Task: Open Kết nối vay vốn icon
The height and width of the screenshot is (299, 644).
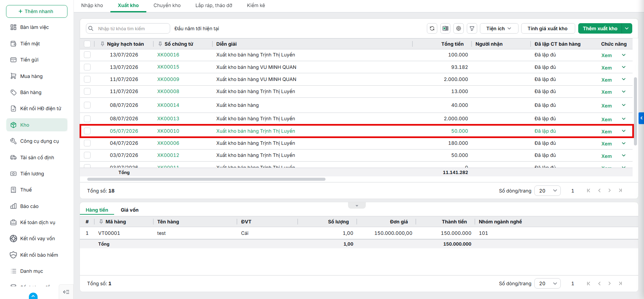Action: click(13, 239)
